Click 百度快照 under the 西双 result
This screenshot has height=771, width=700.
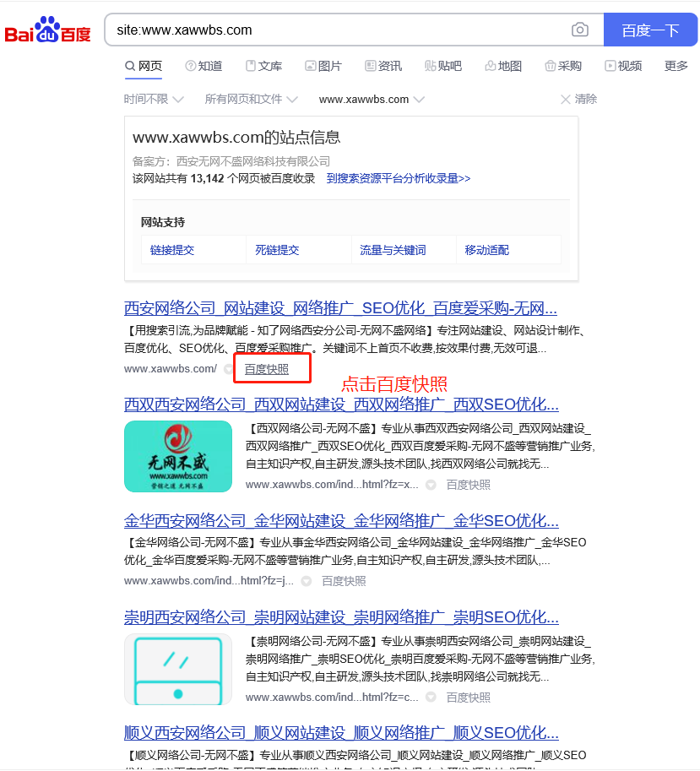(x=468, y=485)
